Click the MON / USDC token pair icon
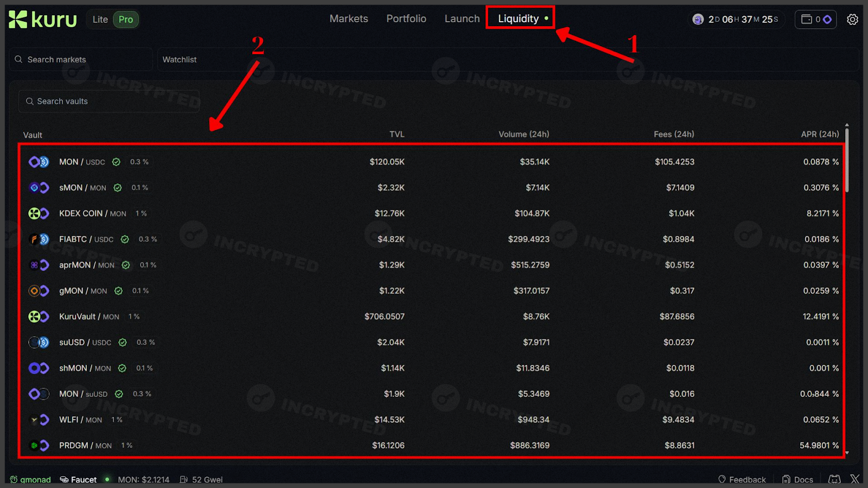The image size is (868, 488). (x=39, y=162)
